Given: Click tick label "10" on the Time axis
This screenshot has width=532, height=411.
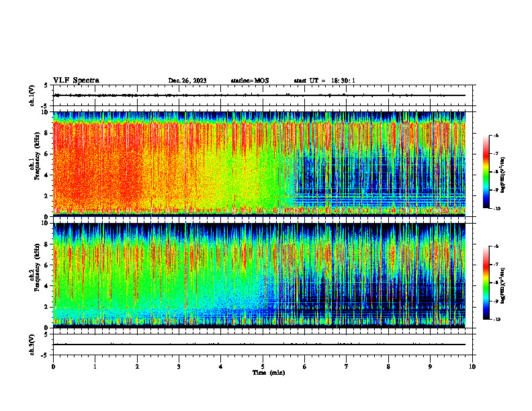Looking at the screenshot, I should click(472, 367).
